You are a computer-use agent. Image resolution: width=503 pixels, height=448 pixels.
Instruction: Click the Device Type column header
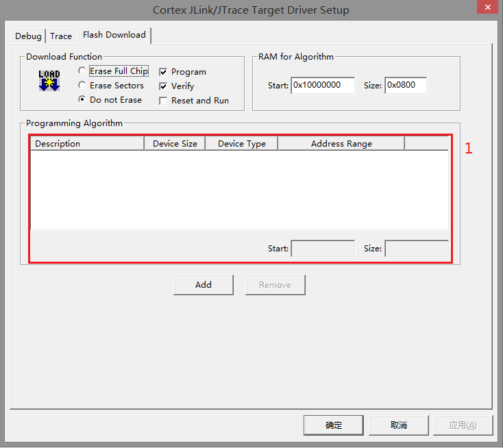click(241, 143)
